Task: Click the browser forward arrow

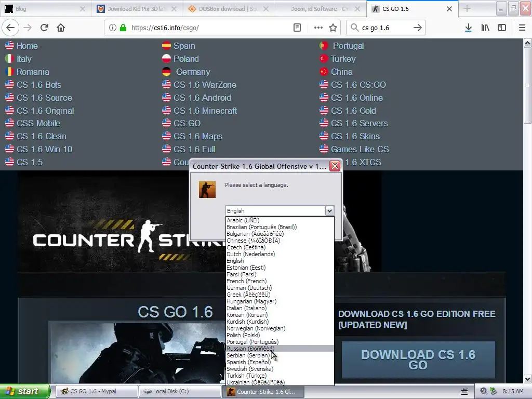Action: pos(28,28)
